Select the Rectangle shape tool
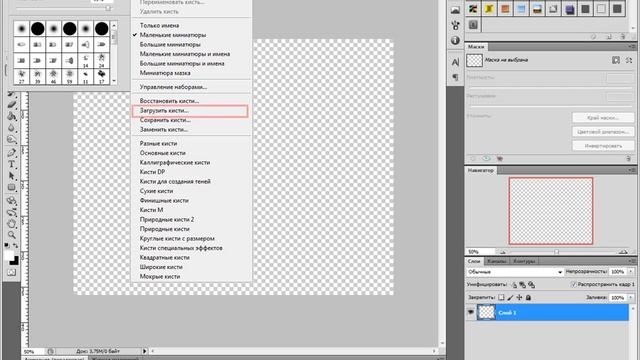 point(11,187)
